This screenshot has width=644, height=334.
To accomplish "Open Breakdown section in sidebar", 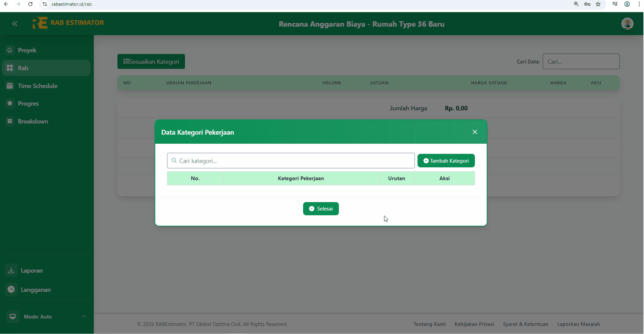I will [33, 121].
